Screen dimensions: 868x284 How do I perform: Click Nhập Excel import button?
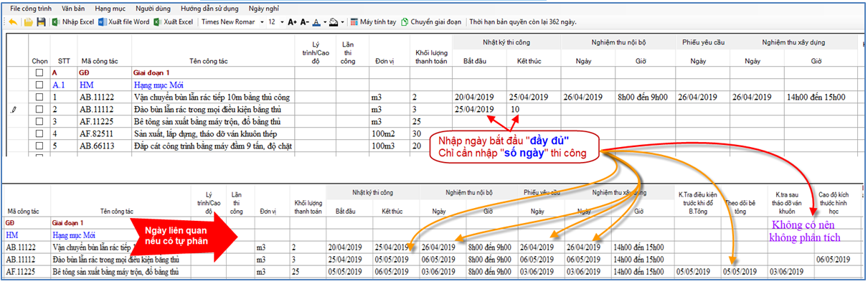click(x=72, y=22)
